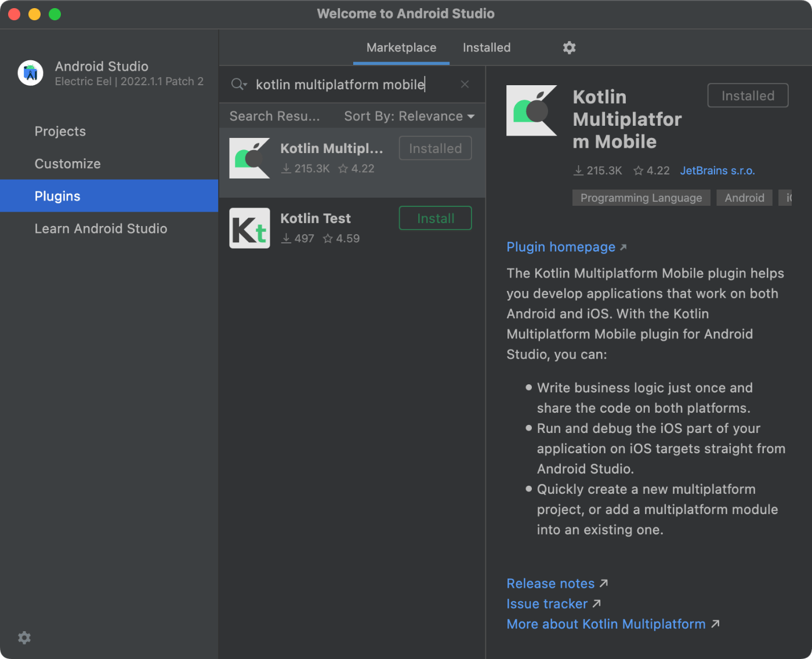Switch to the Installed tab
812x659 pixels.
pos(487,48)
